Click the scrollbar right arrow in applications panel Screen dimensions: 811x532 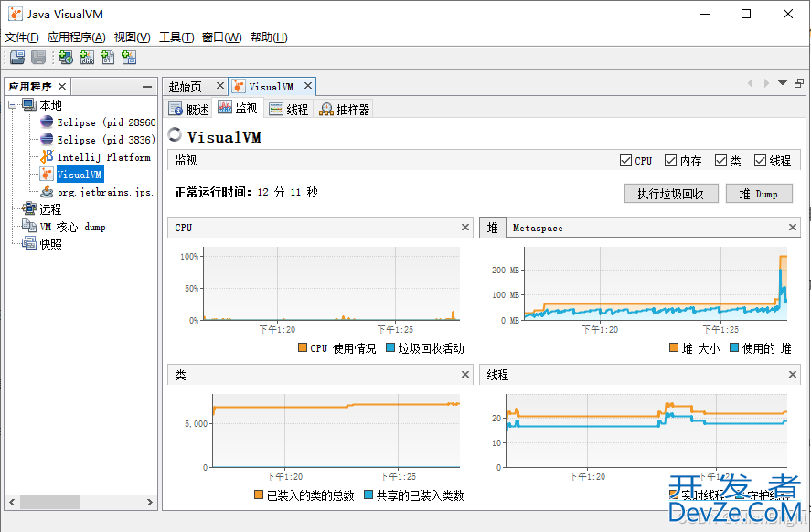[149, 502]
